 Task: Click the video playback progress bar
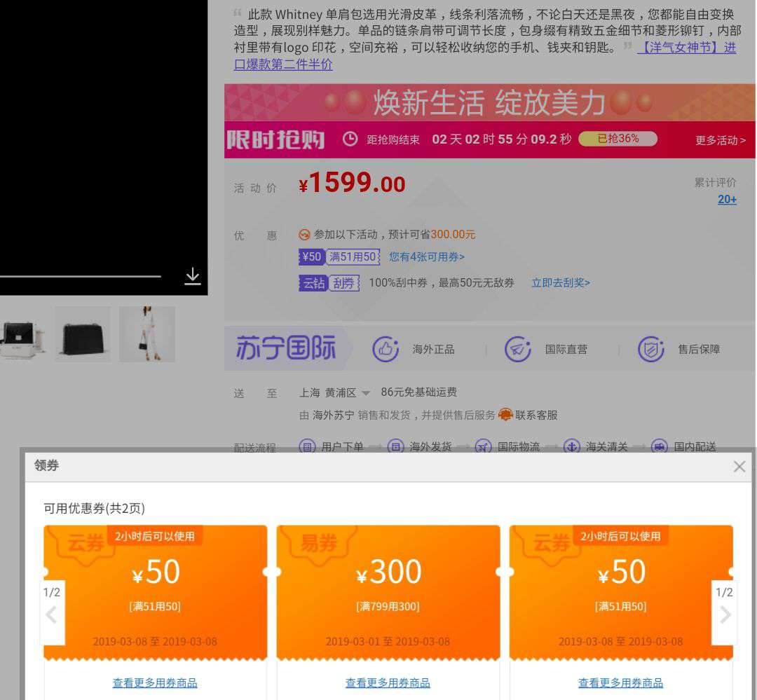[x=80, y=277]
